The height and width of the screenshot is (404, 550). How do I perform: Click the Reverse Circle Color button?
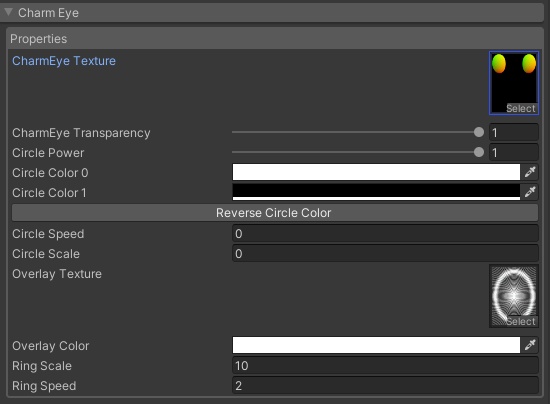(x=275, y=213)
